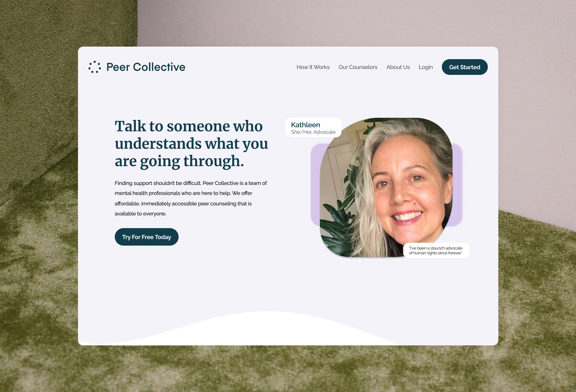Open the About Us page
Image resolution: width=576 pixels, height=392 pixels.
(x=398, y=67)
